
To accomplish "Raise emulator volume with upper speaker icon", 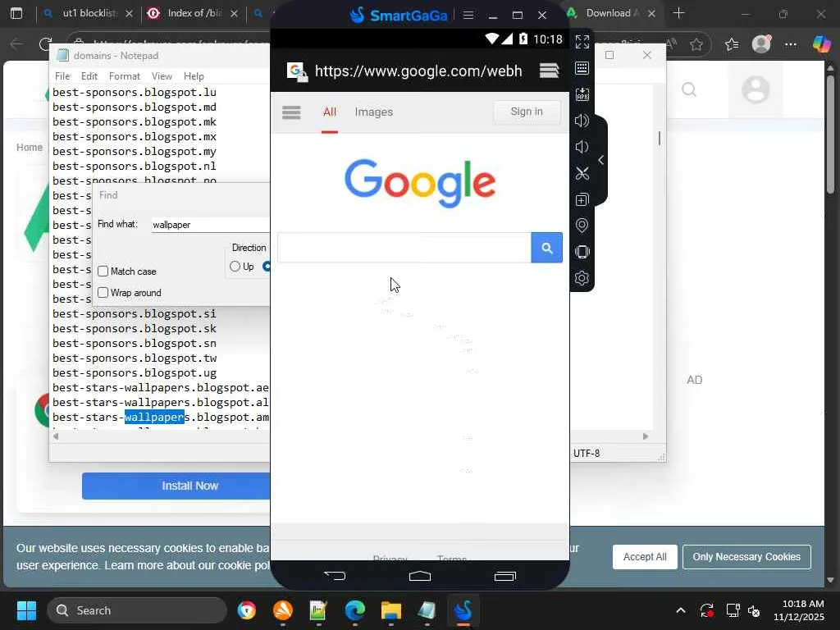I will (x=582, y=121).
